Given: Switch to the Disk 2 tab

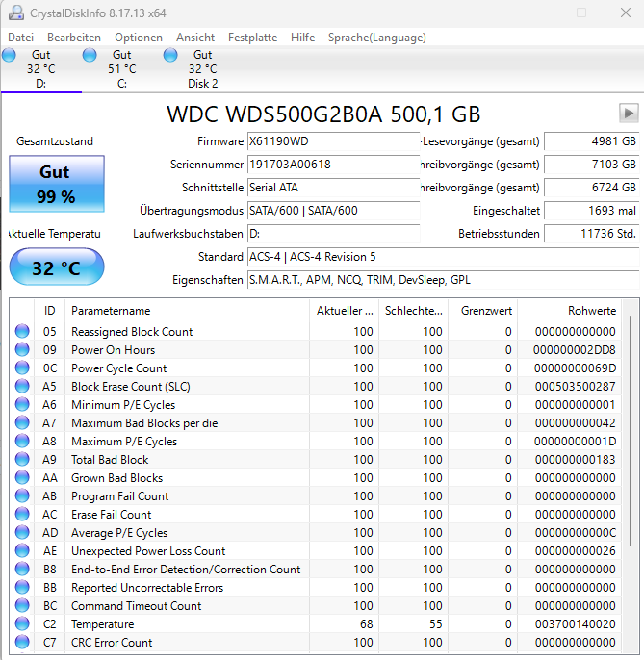Looking at the screenshot, I should (x=202, y=69).
